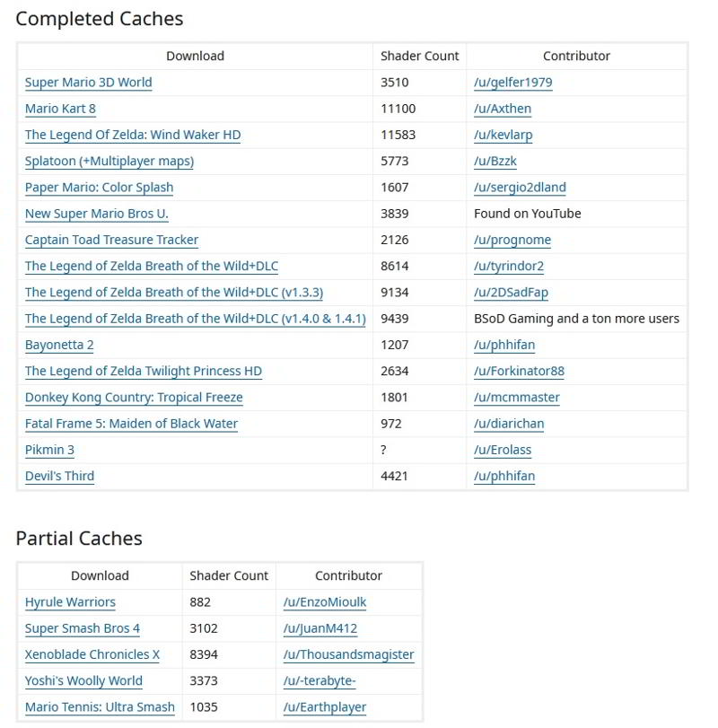Visit contributor /u/gelfer1979 profile
The width and height of the screenshot is (718, 728).
(512, 83)
